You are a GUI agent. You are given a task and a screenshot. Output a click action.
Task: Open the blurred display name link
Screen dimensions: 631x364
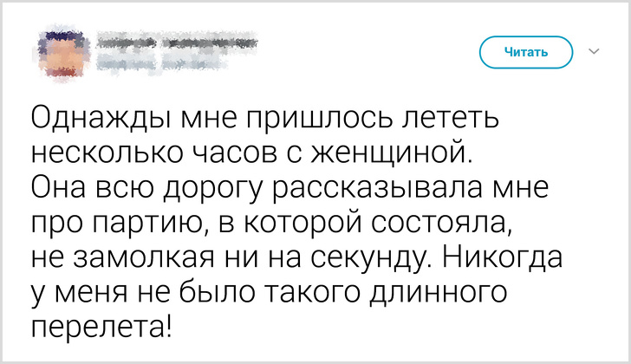pyautogui.click(x=173, y=42)
